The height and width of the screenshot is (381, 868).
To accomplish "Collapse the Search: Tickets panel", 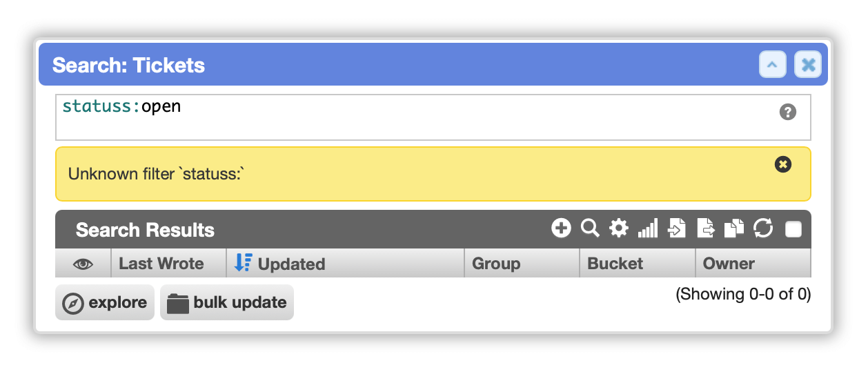I will [773, 65].
